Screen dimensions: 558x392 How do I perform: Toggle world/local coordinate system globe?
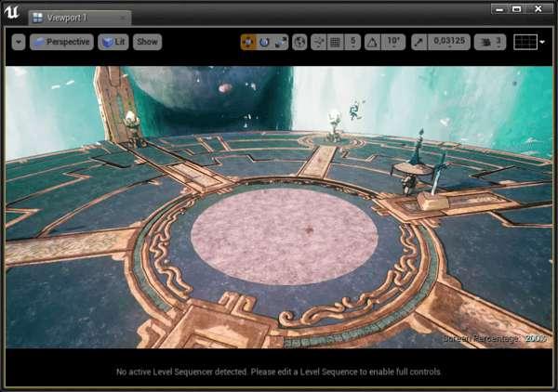pos(299,43)
